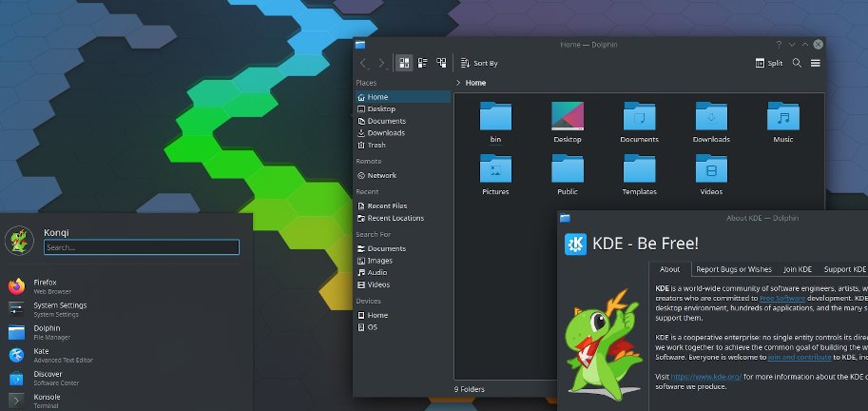Search for Audio in sidebar
The height and width of the screenshot is (411, 868).
point(402,272)
